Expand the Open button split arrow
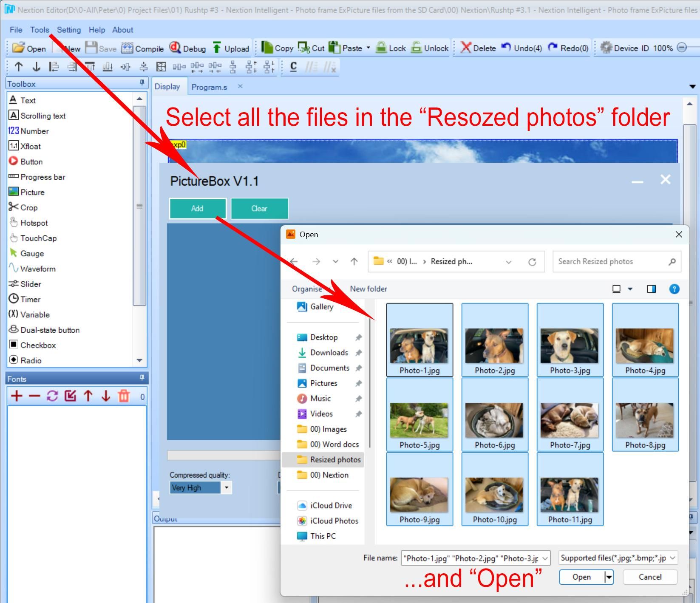The image size is (700, 603). click(x=609, y=577)
